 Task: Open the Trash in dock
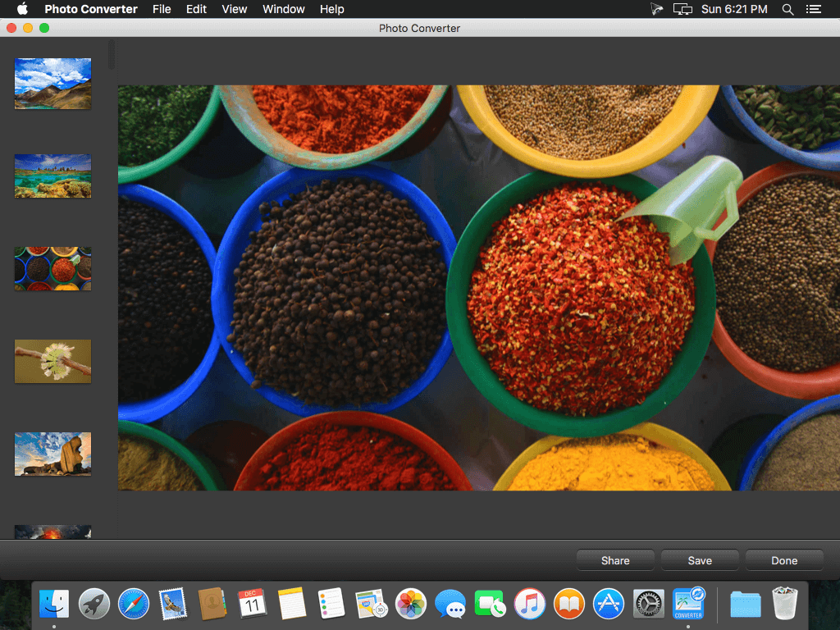(x=785, y=604)
